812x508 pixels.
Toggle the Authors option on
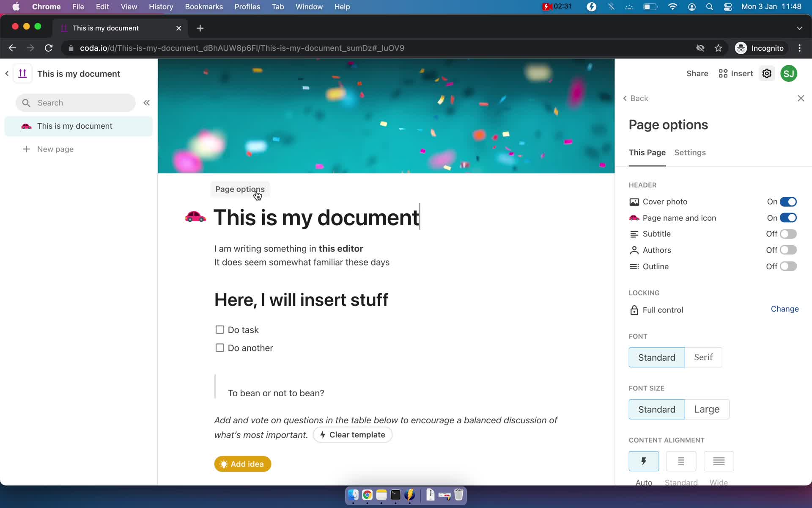[789, 250]
